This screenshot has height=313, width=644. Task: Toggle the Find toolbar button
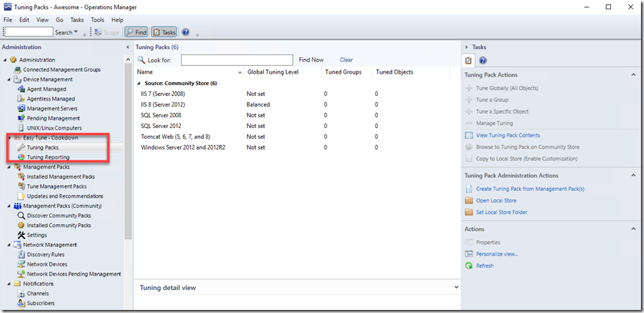(136, 32)
